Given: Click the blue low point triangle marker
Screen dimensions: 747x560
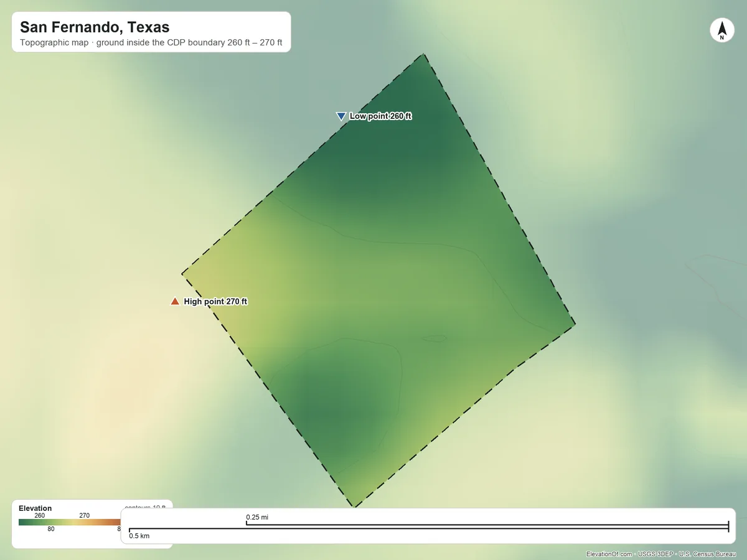Looking at the screenshot, I should click(341, 116).
